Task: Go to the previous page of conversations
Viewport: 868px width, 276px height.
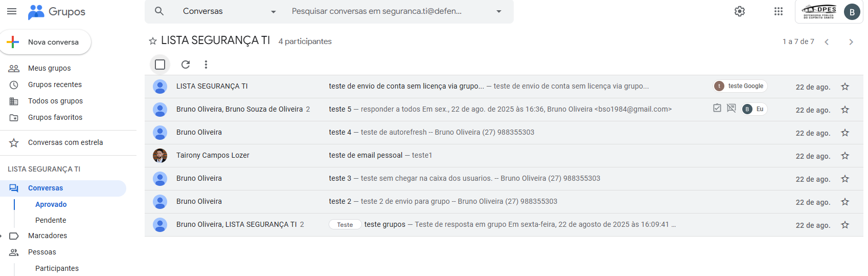Action: pos(827,42)
